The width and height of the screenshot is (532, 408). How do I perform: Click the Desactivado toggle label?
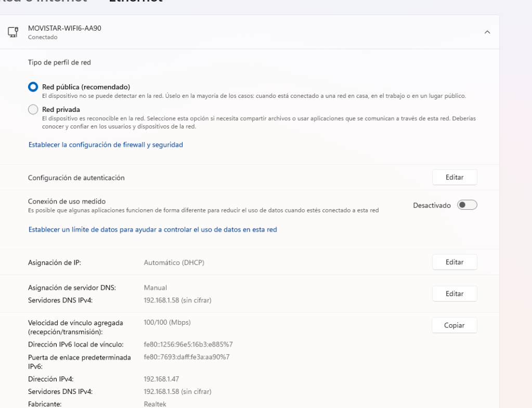click(x=432, y=206)
